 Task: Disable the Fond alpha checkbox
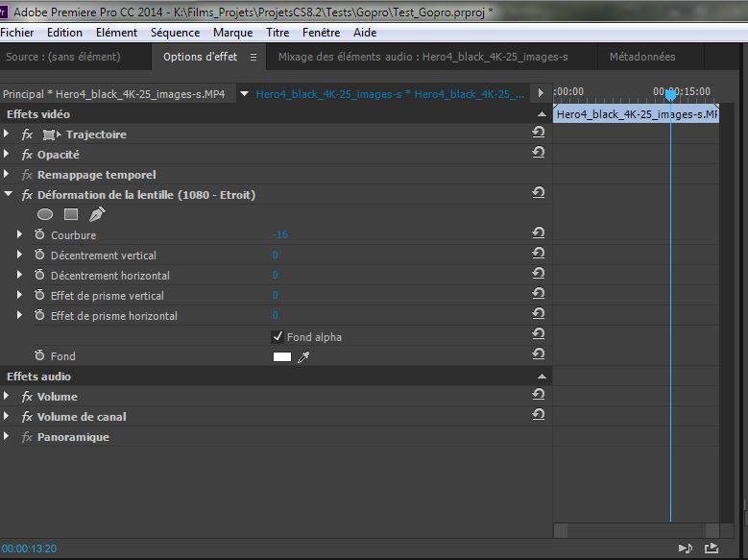[277, 337]
